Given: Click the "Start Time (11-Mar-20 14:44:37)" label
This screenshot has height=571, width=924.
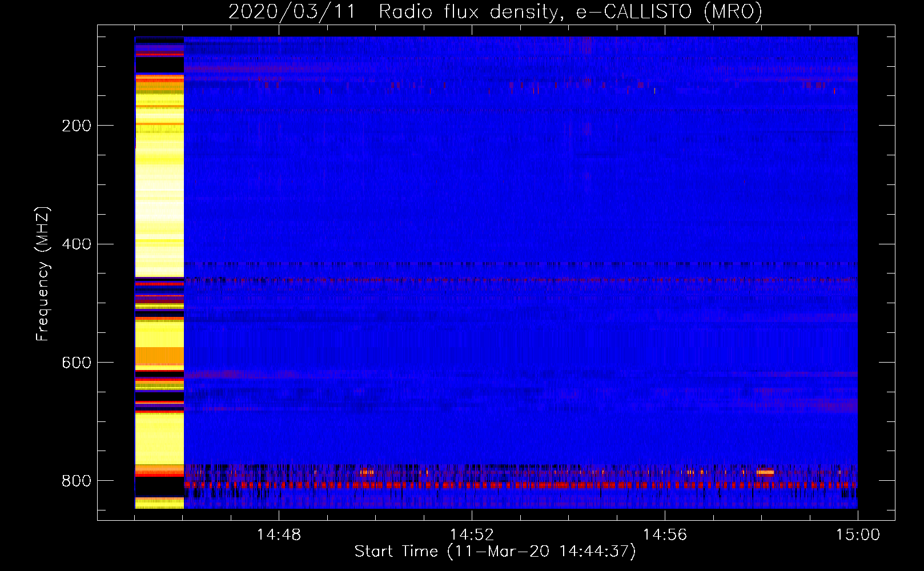Looking at the screenshot, I should tap(495, 552).
